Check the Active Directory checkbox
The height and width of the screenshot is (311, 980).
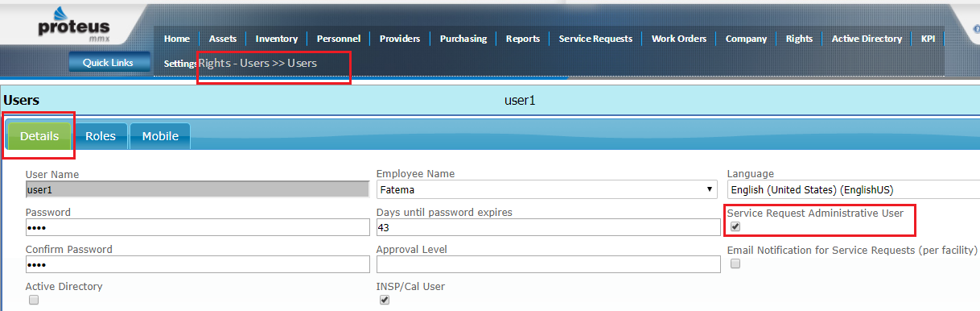click(x=34, y=301)
